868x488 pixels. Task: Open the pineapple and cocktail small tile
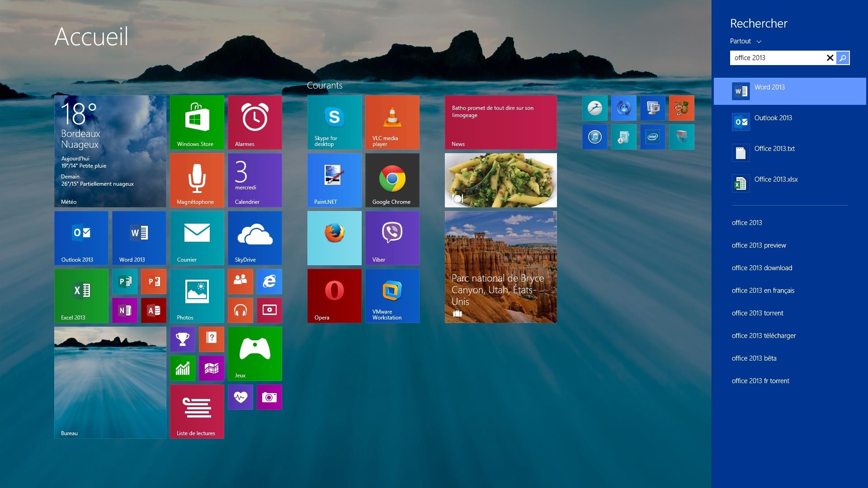(x=682, y=108)
